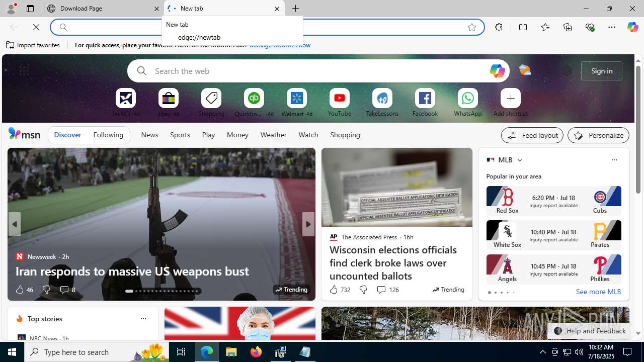Open the News category

point(149,135)
